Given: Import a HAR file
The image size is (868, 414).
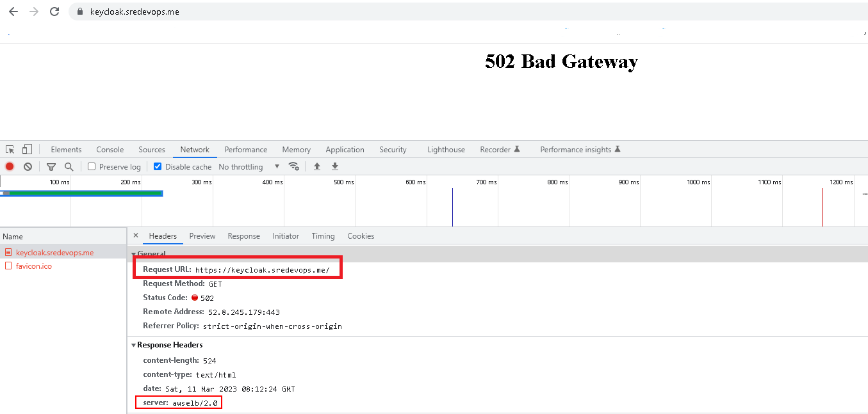Looking at the screenshot, I should click(x=316, y=166).
